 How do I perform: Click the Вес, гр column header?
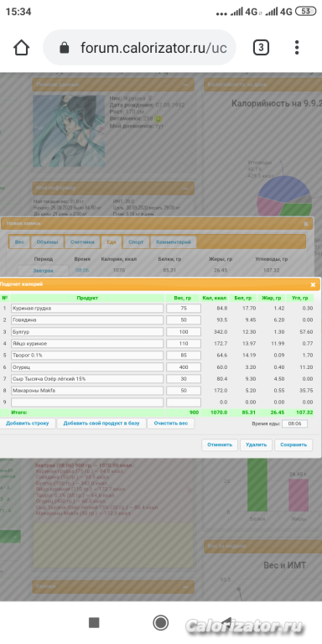tap(184, 298)
